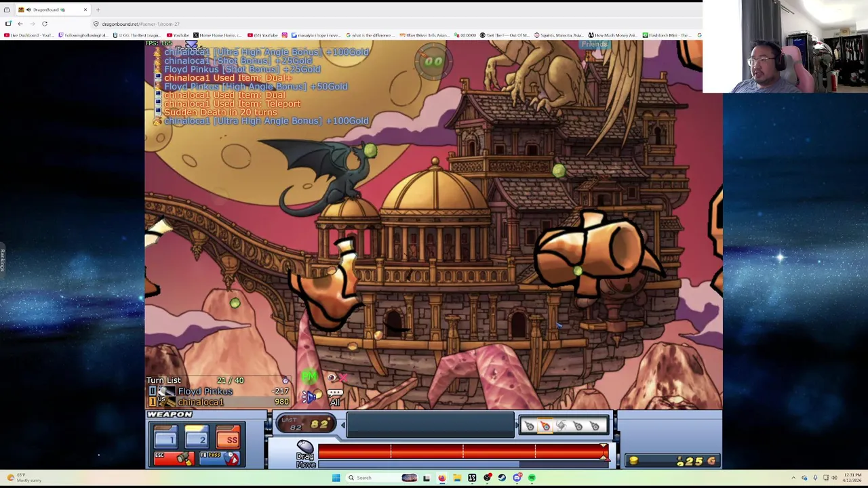
Task: Show hidden system tray icons
Action: 794,478
